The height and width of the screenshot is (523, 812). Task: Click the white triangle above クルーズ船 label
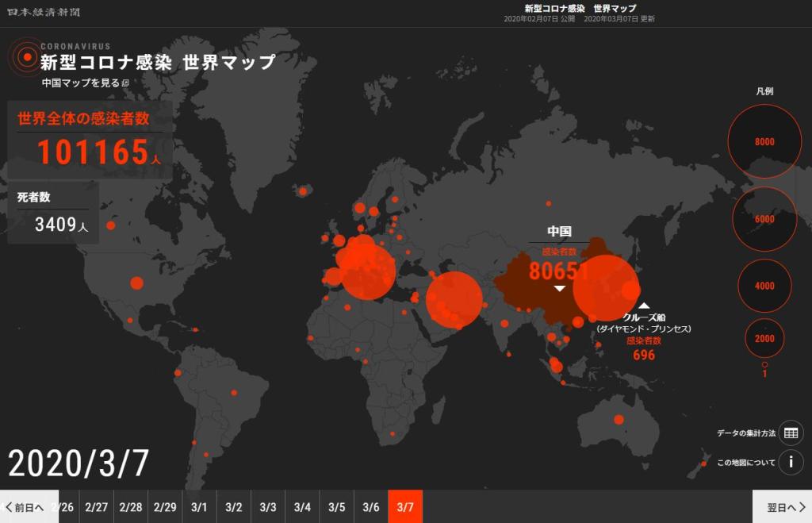pos(644,306)
